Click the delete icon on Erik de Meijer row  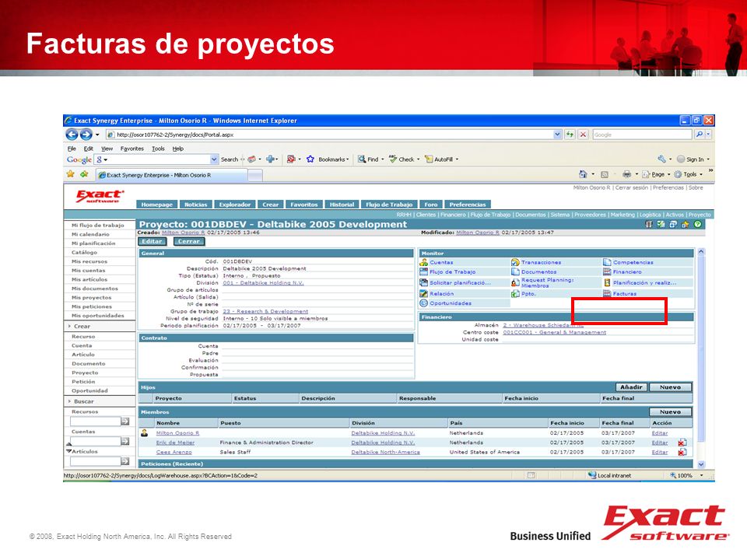[x=682, y=443]
